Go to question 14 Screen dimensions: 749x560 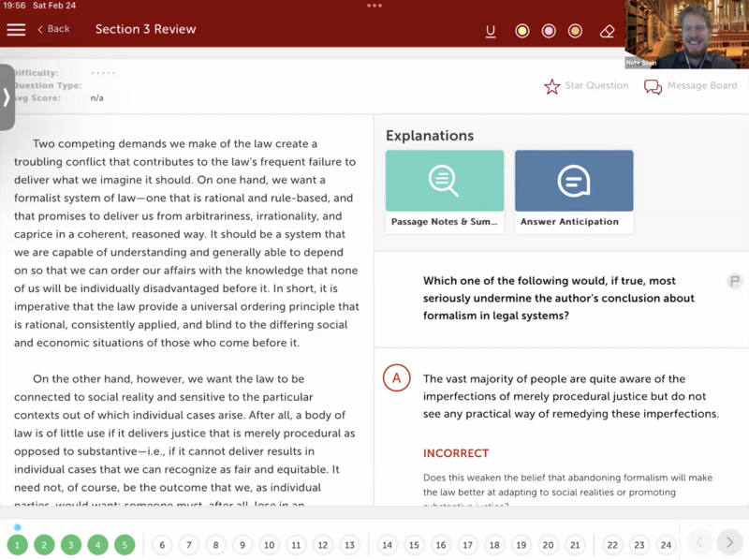pos(388,545)
